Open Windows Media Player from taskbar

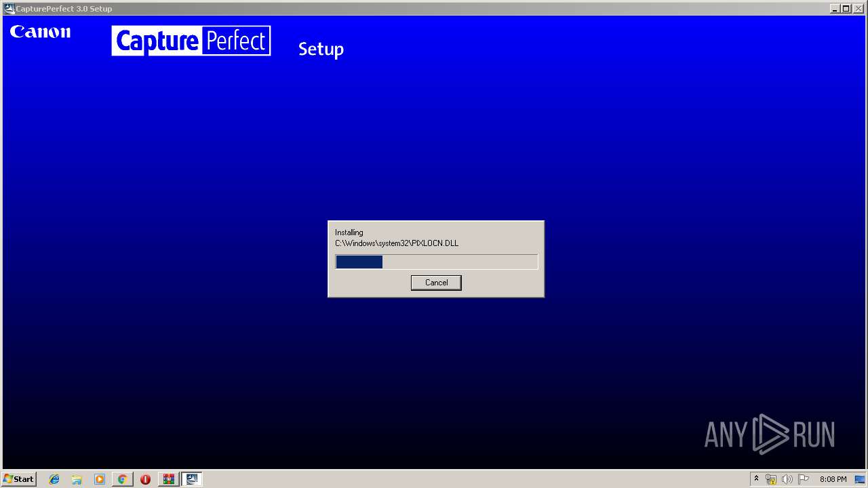(x=100, y=479)
